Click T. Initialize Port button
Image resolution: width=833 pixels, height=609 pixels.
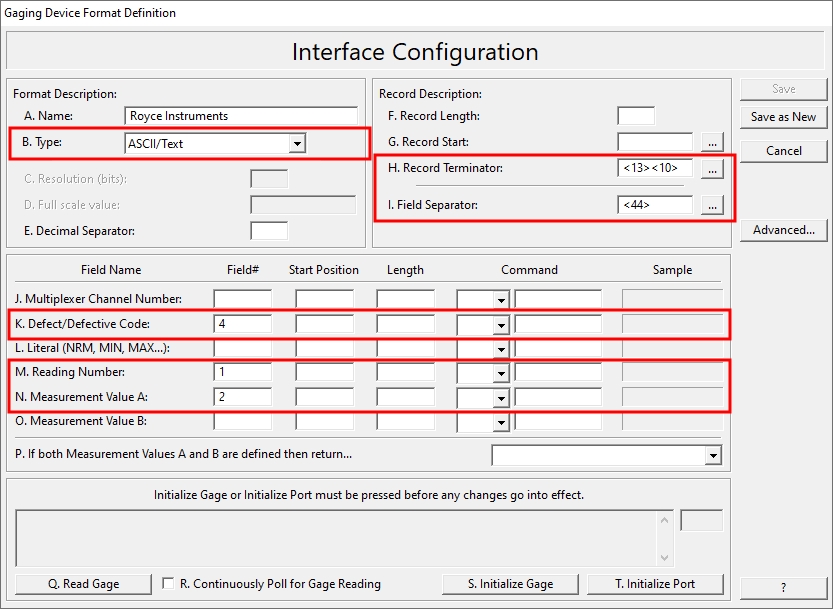click(x=655, y=584)
